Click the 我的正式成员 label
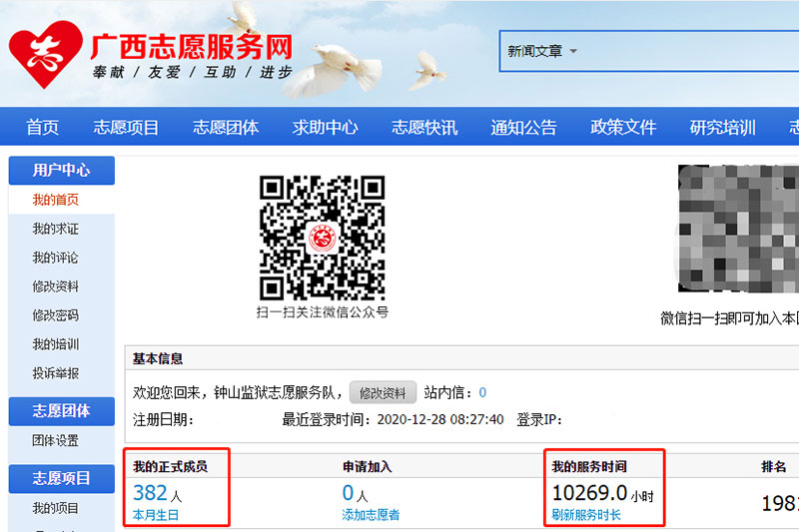 [170, 466]
